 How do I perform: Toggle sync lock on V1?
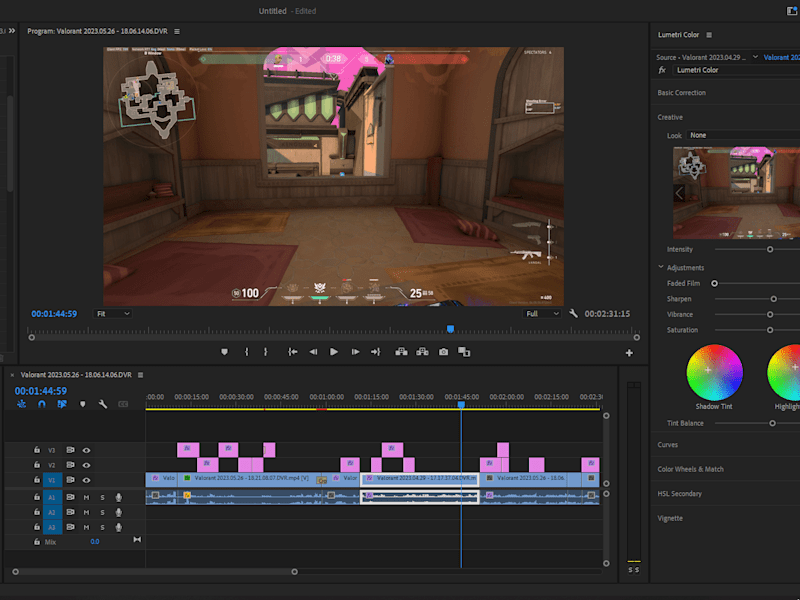click(70, 480)
